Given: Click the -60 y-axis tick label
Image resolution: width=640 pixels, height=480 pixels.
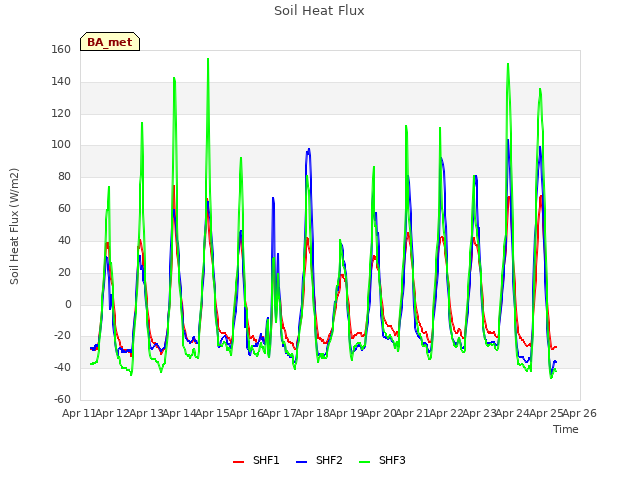Looking at the screenshot, I should click(62, 399).
